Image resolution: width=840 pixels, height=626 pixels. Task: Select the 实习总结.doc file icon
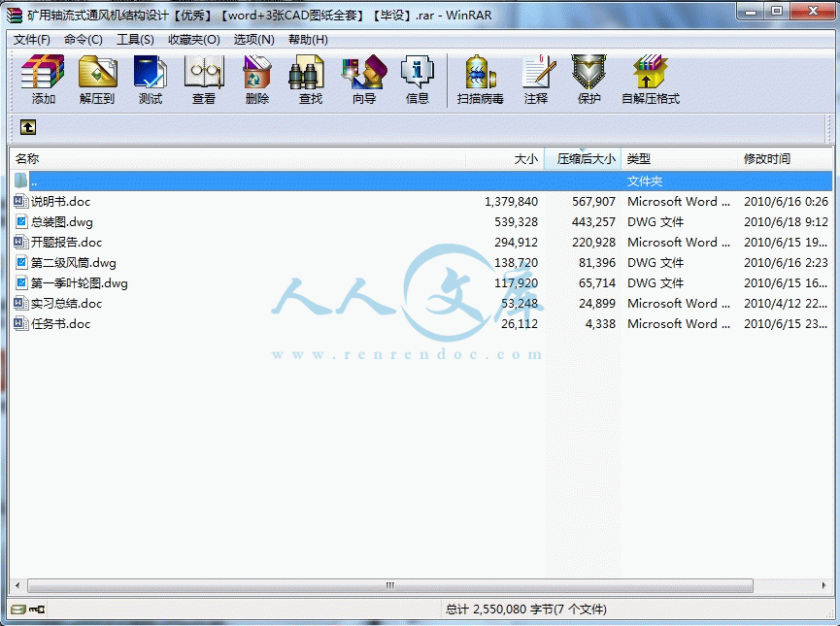pyautogui.click(x=20, y=303)
